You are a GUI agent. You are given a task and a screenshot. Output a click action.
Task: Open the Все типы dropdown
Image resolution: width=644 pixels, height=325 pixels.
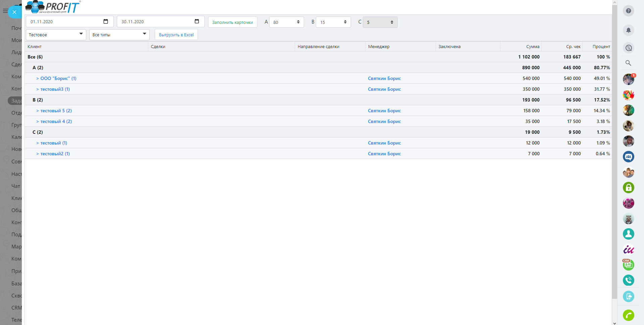(x=119, y=35)
